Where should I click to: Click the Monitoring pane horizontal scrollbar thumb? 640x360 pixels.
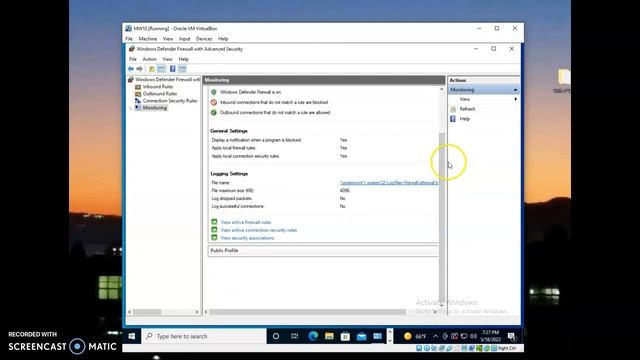pyautogui.click(x=308, y=312)
